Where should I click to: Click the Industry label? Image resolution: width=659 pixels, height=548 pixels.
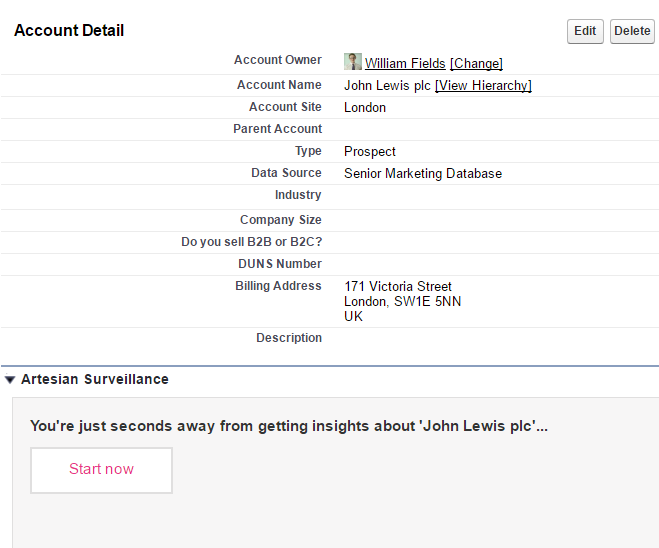tap(298, 195)
